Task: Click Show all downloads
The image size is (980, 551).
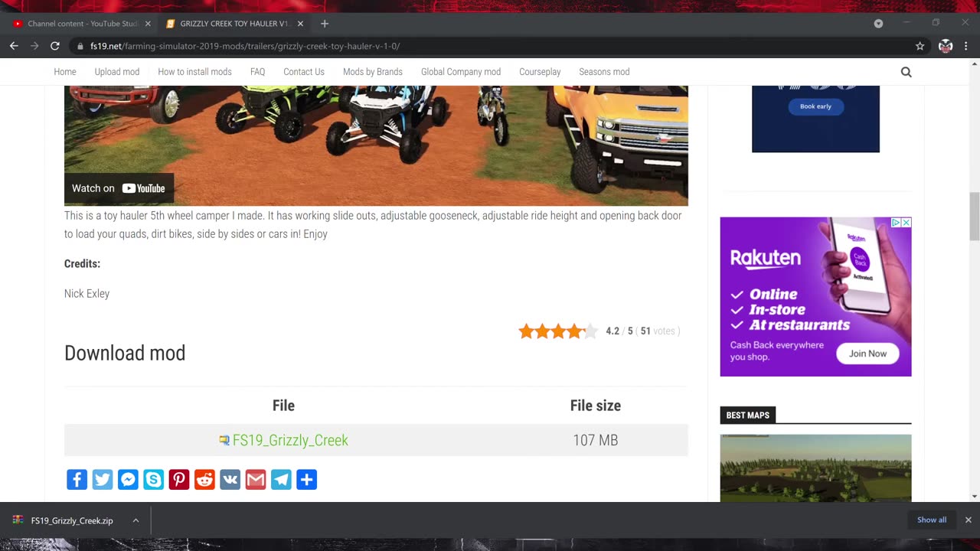Action: (x=932, y=520)
